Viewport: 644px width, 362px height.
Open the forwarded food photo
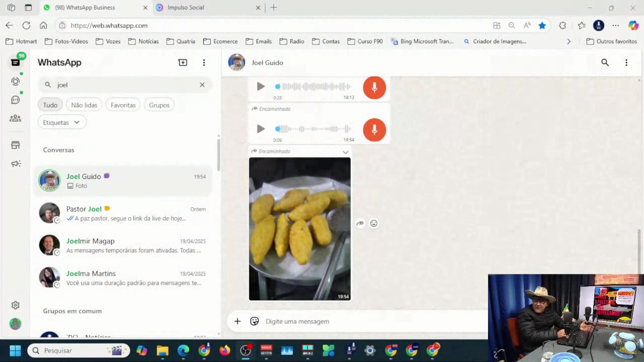click(300, 229)
